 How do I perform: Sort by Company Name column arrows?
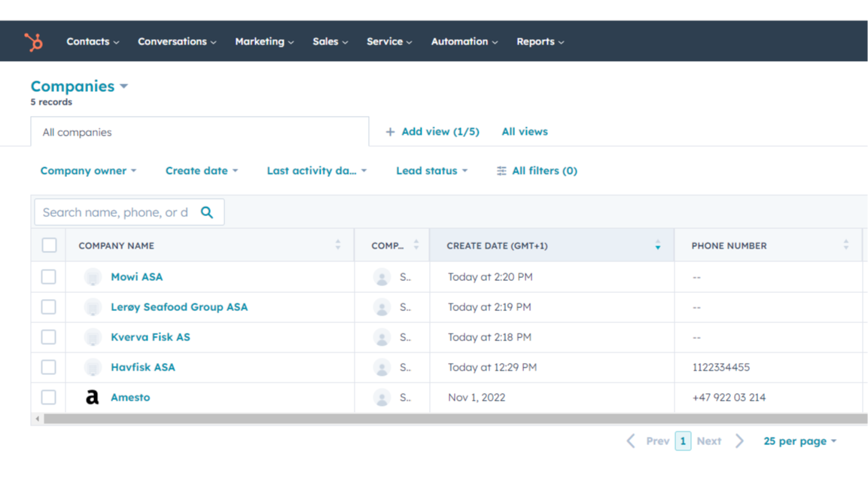click(x=338, y=245)
